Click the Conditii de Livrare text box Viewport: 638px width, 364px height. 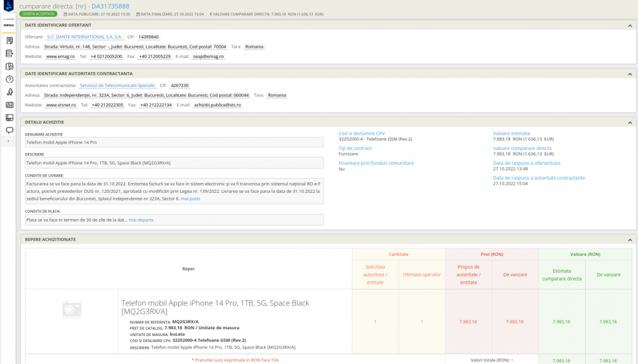(174, 191)
